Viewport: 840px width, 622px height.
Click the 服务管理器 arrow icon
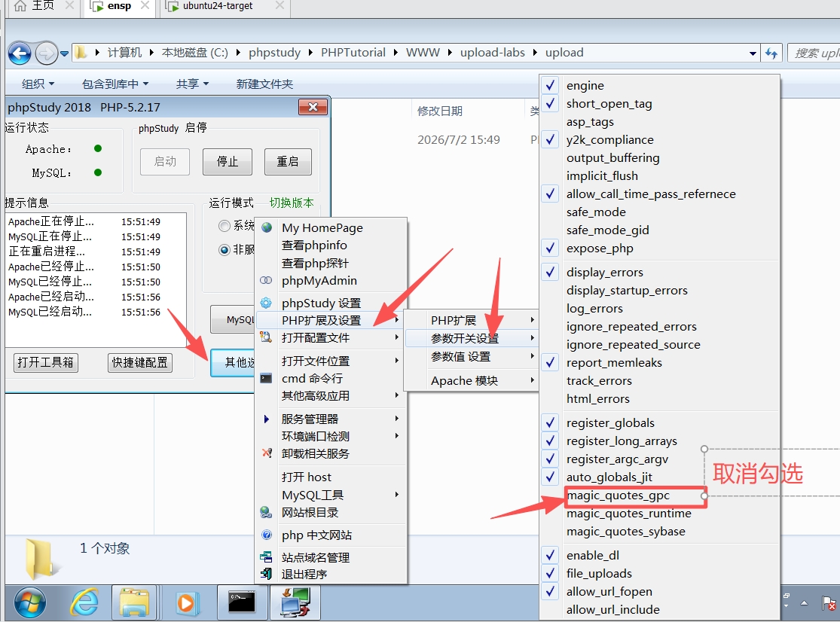(x=266, y=419)
